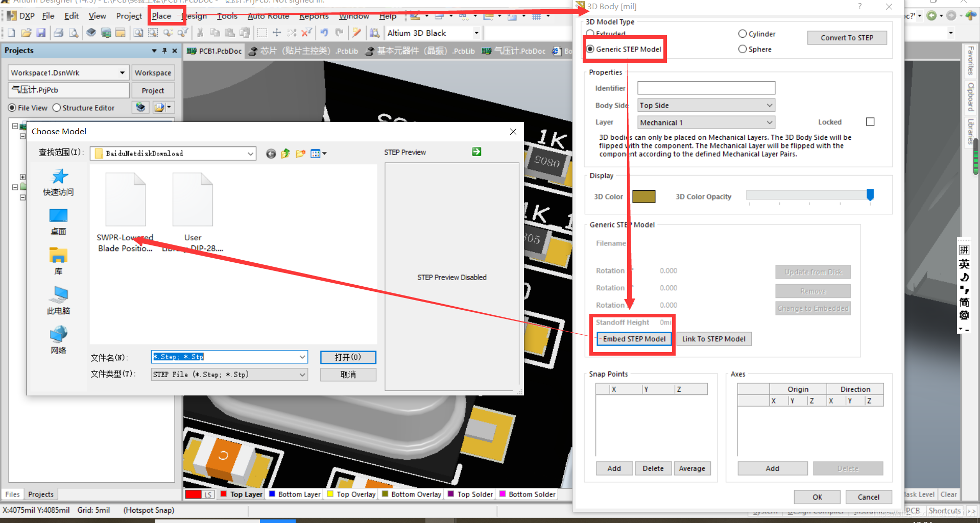The width and height of the screenshot is (980, 523).
Task: Click the Paste toolbar icon
Action: click(230, 33)
